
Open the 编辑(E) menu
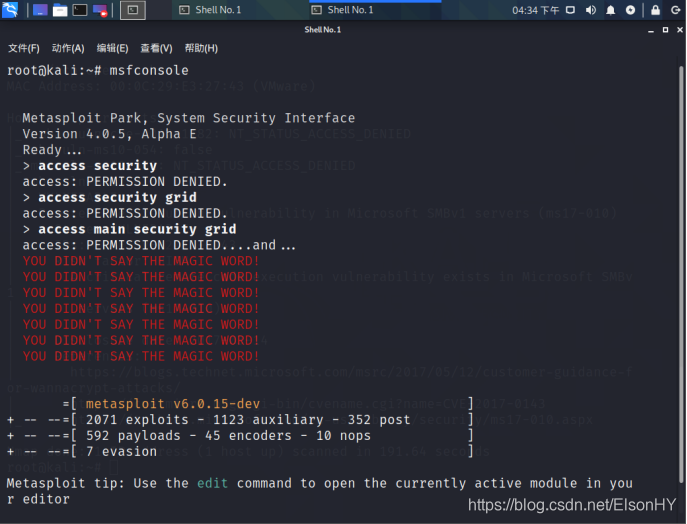coord(113,48)
